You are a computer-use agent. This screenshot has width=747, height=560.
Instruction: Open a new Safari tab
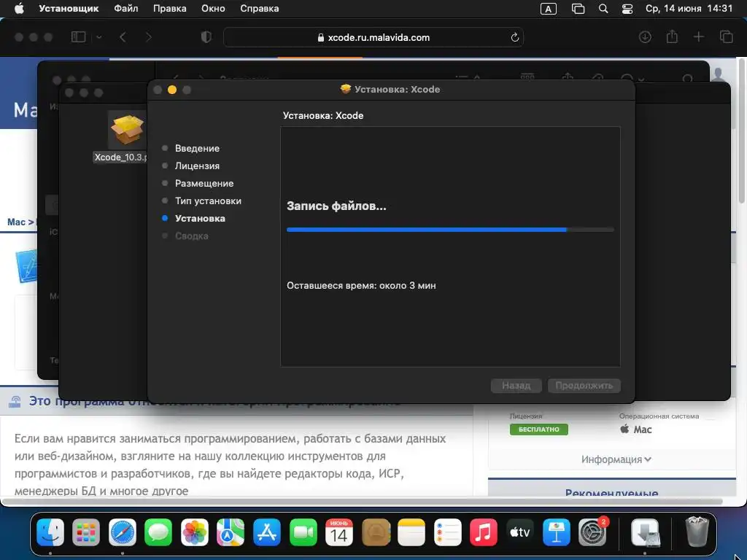click(x=698, y=37)
